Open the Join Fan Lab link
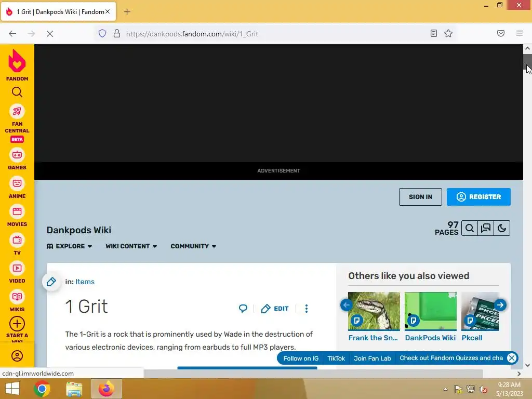 coord(372,358)
